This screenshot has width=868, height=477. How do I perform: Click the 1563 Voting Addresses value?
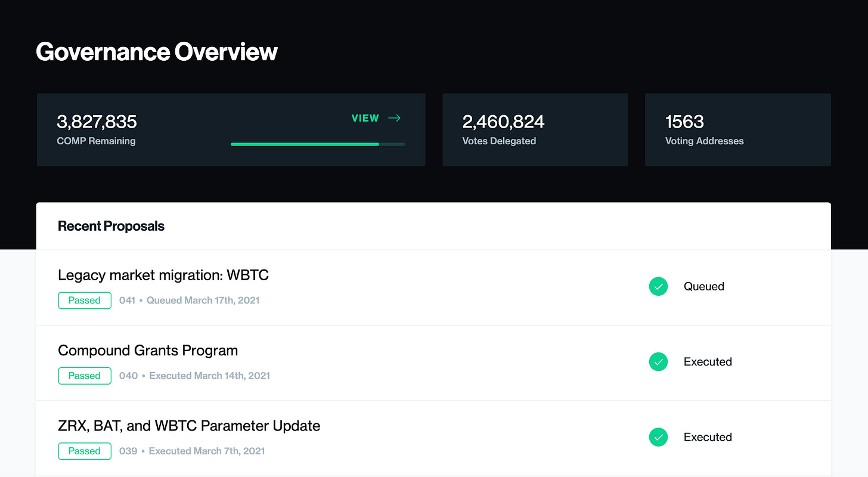pyautogui.click(x=684, y=122)
